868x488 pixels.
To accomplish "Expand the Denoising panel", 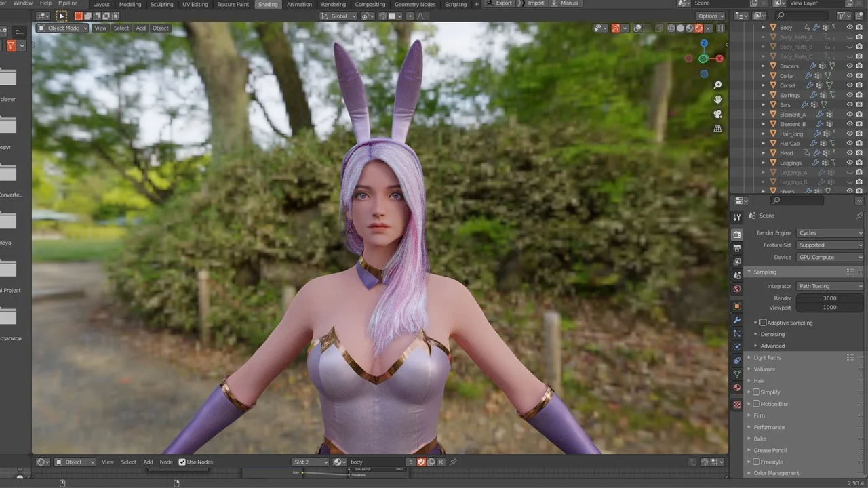I will point(772,334).
